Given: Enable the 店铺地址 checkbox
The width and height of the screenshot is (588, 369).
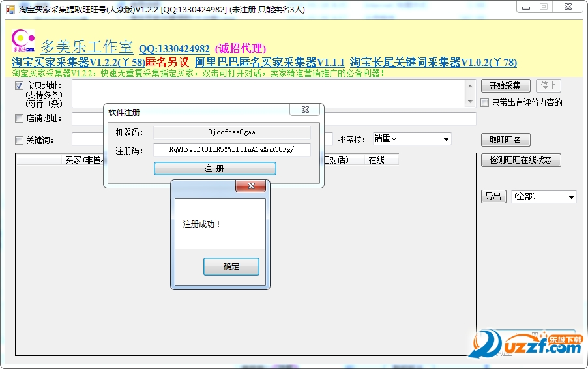Looking at the screenshot, I should 19,119.
